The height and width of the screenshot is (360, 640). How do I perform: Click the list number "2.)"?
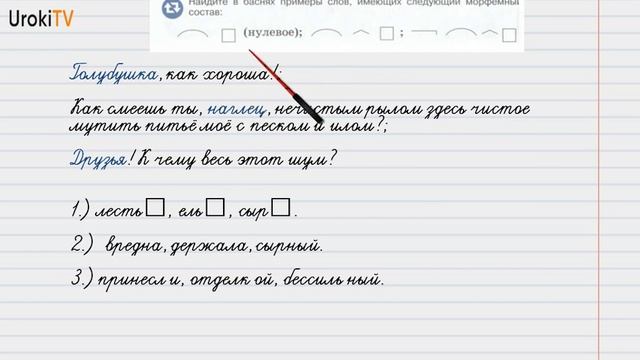81,245
